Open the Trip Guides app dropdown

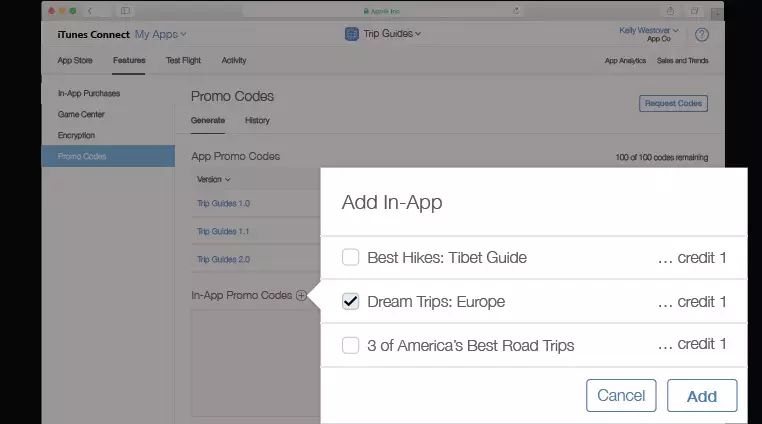click(x=392, y=34)
